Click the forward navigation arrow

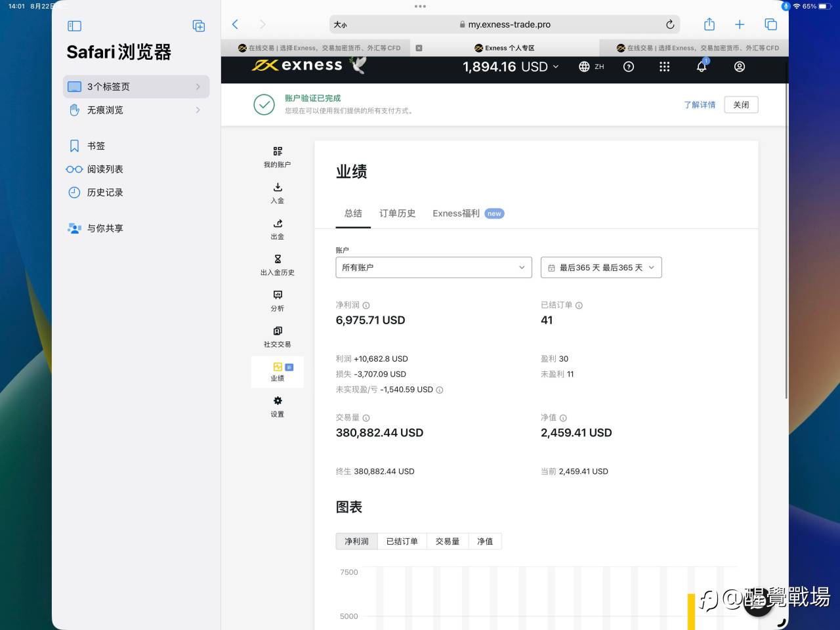(262, 24)
